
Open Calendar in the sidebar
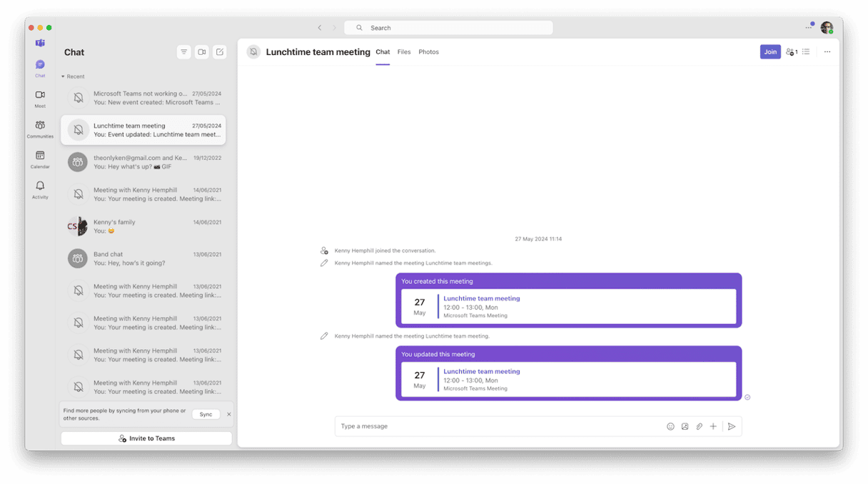40,159
